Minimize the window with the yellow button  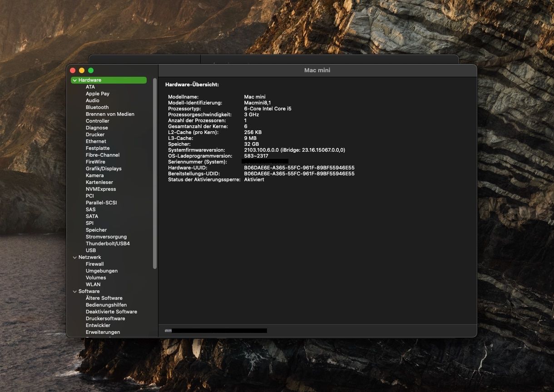pyautogui.click(x=82, y=70)
